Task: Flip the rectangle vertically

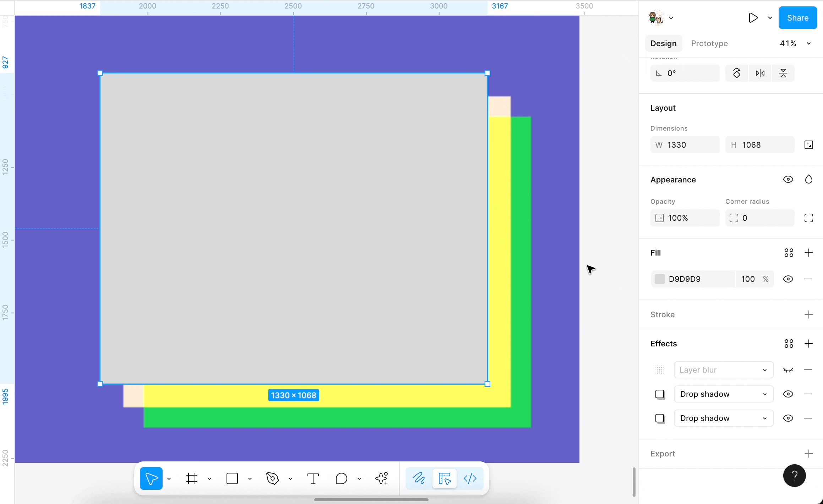Action: click(783, 73)
